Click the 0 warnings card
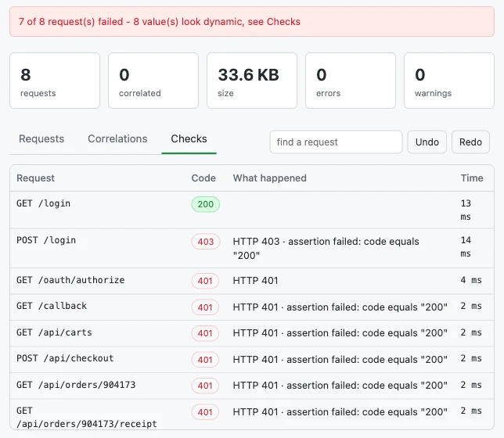Image resolution: width=504 pixels, height=438 pixels. tap(449, 81)
